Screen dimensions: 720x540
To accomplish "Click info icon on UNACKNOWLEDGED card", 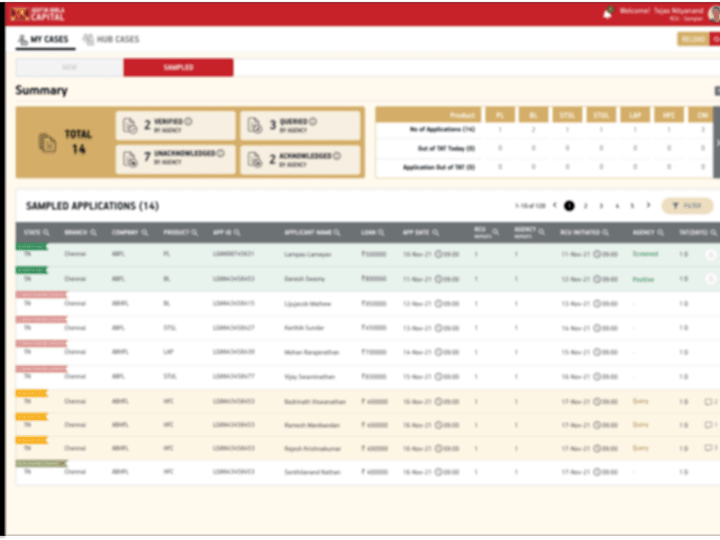I will point(221,153).
